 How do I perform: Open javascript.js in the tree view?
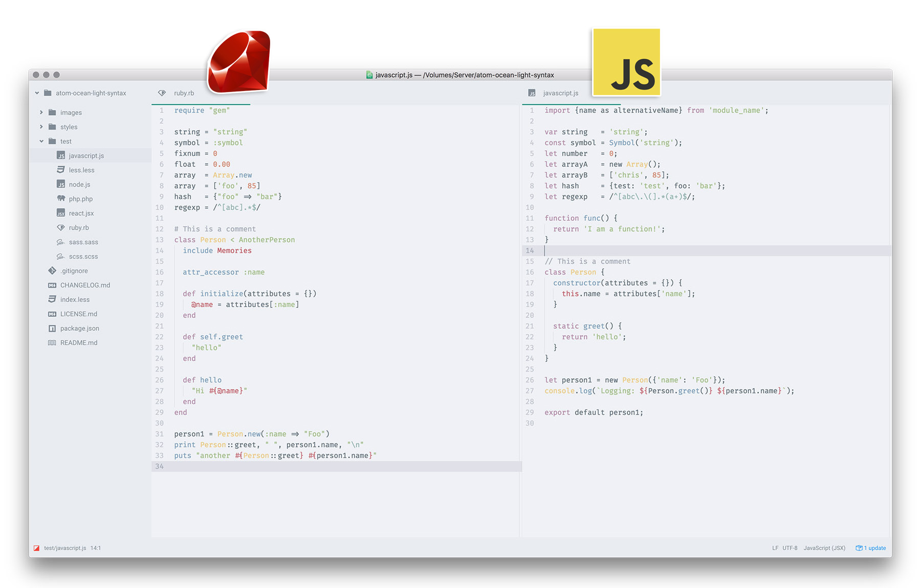[86, 156]
